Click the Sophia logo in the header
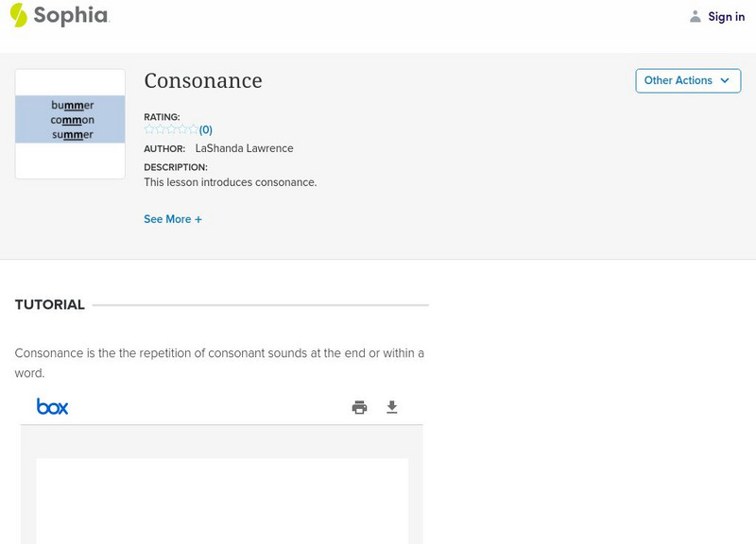 pos(59,15)
